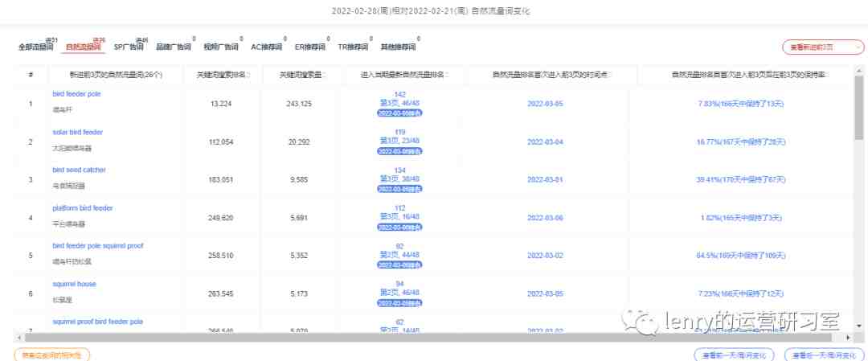Screen dimensions: 868x361
Task: Open the 'bird feeder pole' keyword link
Action: pyautogui.click(x=76, y=94)
